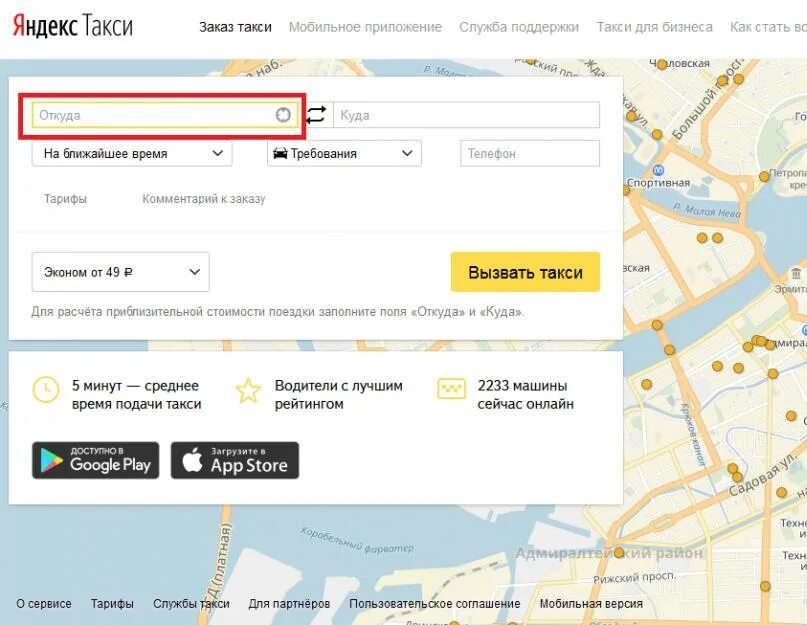Open the Тарифы tab in order form
Image resolution: width=807 pixels, height=625 pixels.
[x=65, y=199]
